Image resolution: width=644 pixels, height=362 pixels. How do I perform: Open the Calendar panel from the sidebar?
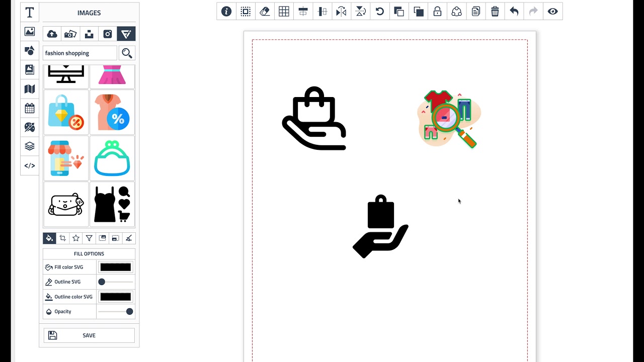tap(30, 108)
